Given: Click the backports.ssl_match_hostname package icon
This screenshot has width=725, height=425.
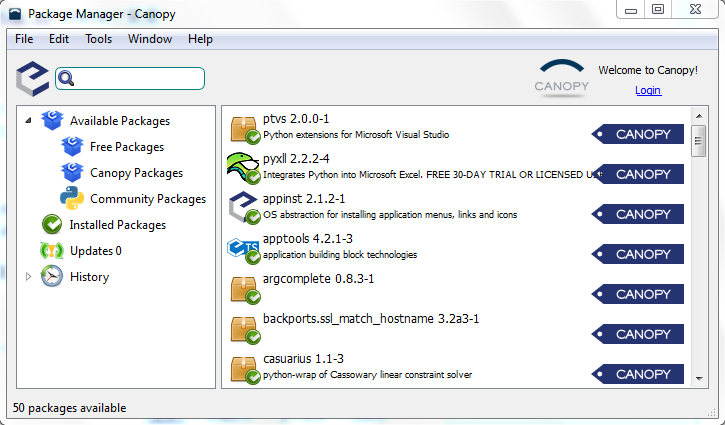Looking at the screenshot, I should [x=244, y=330].
